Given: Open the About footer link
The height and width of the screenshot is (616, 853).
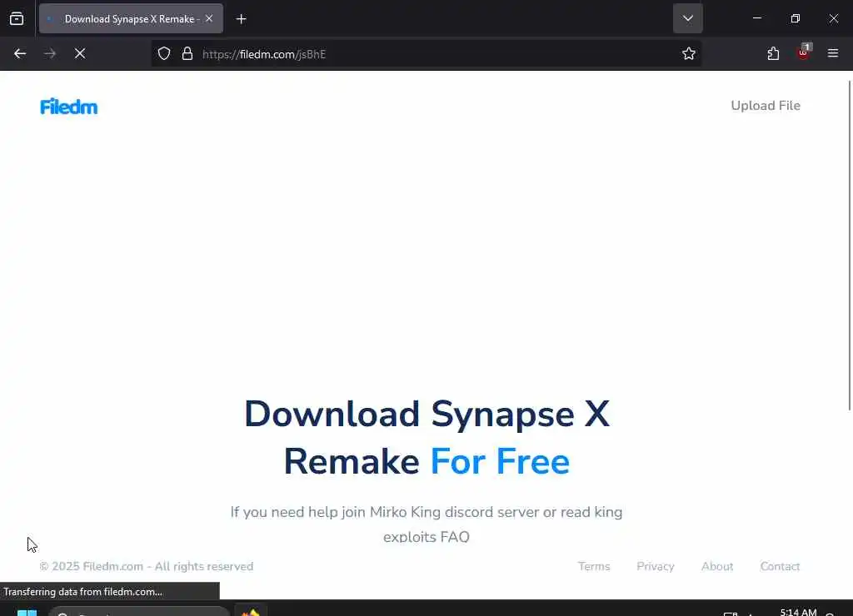Looking at the screenshot, I should pyautogui.click(x=717, y=566).
